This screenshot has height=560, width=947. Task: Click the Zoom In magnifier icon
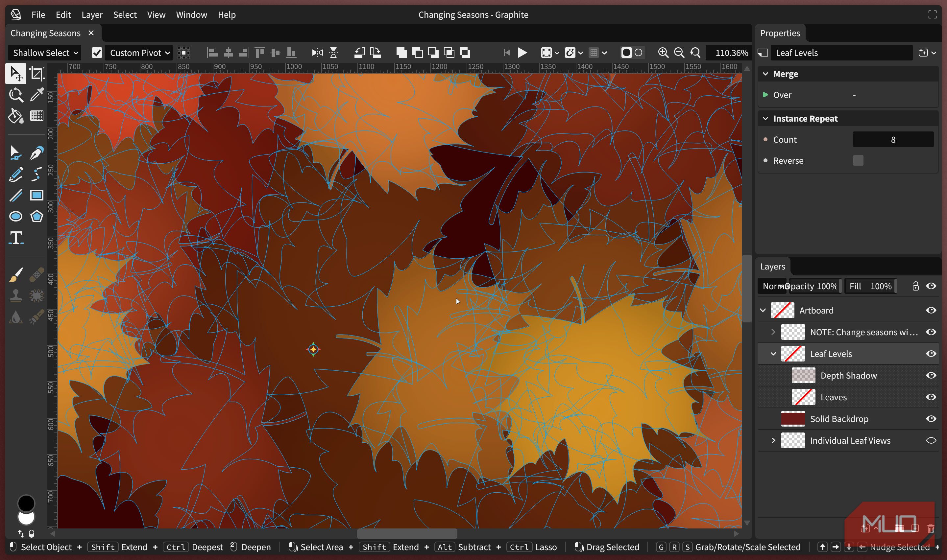(663, 53)
